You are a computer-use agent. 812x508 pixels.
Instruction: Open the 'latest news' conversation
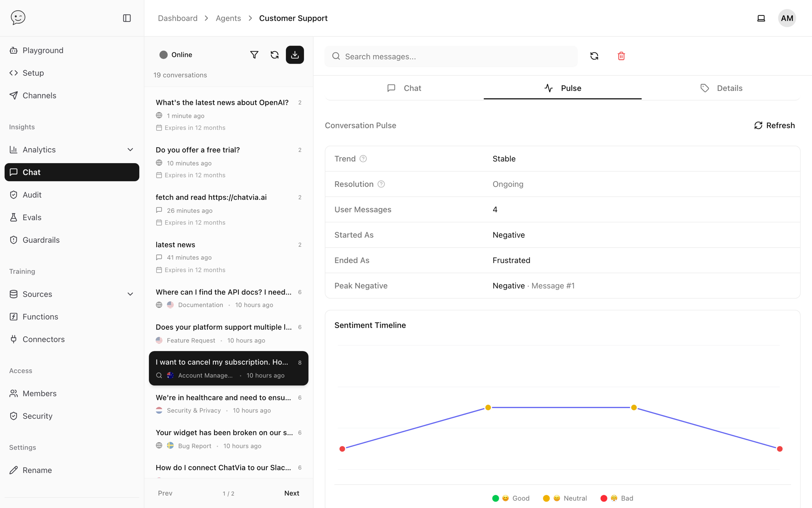[229, 257]
